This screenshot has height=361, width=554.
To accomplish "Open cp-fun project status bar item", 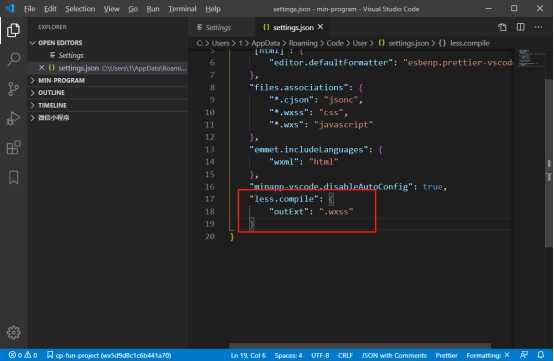I will (109, 355).
